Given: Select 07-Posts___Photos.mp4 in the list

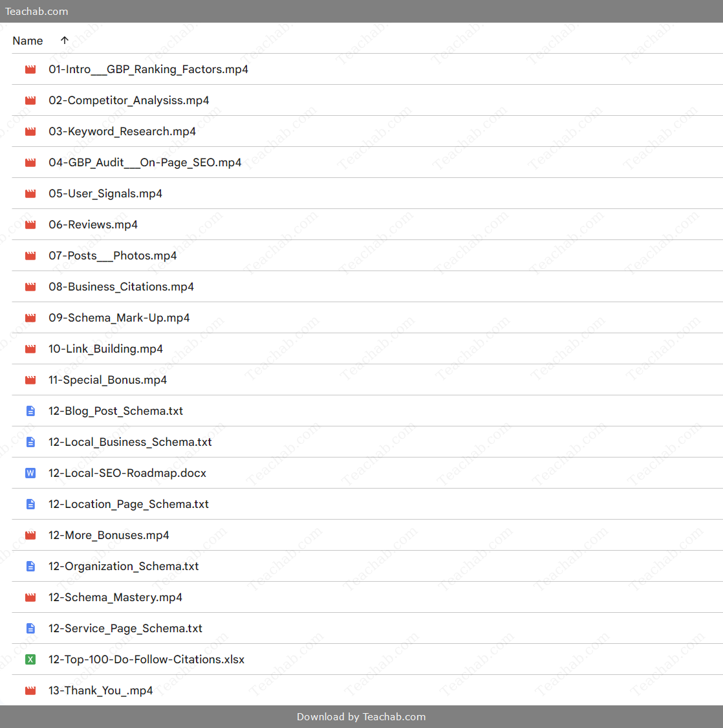Looking at the screenshot, I should (x=113, y=256).
